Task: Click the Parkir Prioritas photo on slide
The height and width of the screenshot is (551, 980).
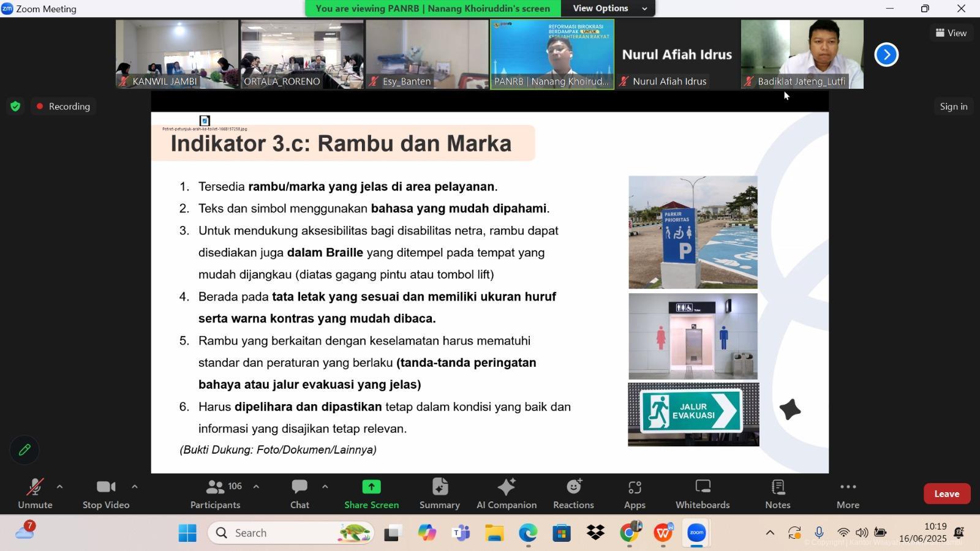Action: (x=693, y=232)
